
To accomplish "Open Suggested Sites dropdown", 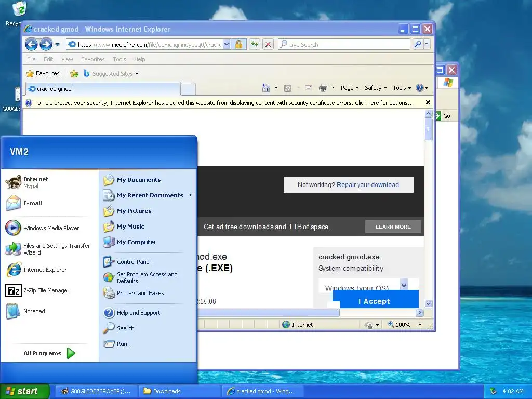I will [x=111, y=73].
